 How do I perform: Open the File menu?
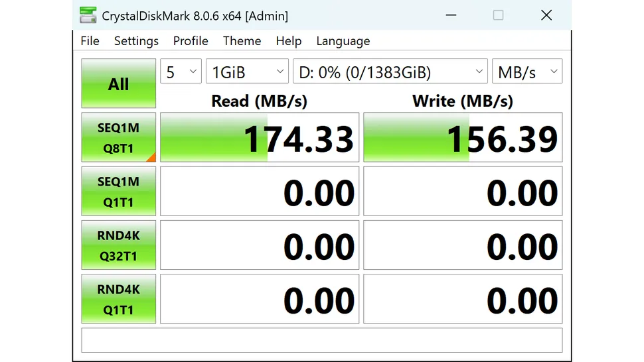90,41
